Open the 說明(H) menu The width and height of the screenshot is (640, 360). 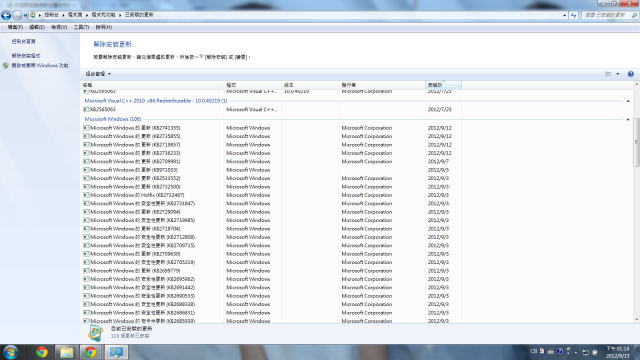click(x=104, y=27)
